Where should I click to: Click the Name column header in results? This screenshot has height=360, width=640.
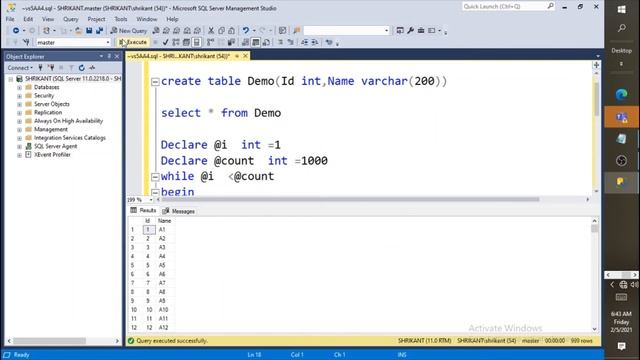pyautogui.click(x=164, y=221)
